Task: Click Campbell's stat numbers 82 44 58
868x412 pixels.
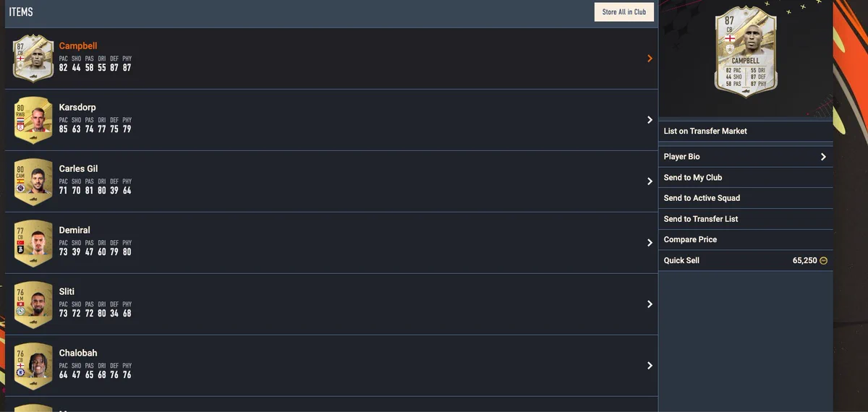Action: [76, 68]
